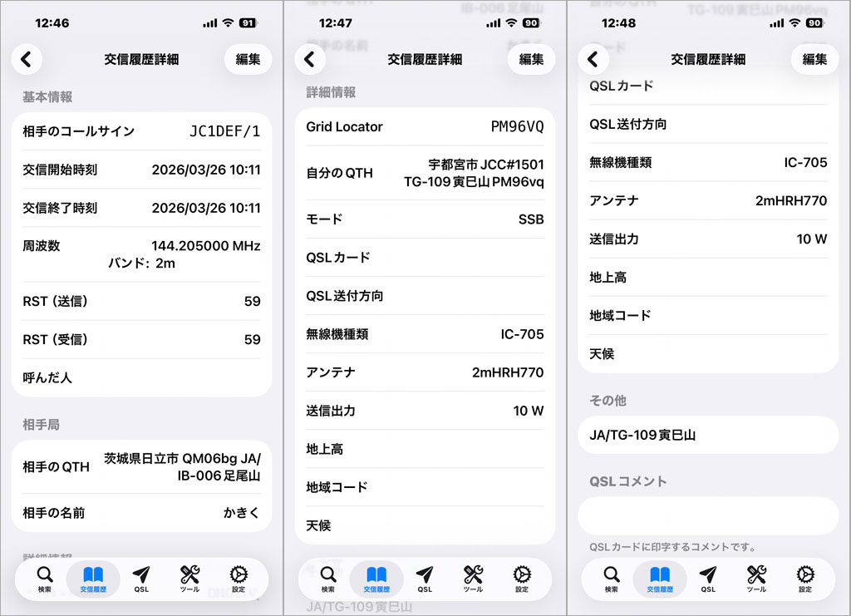Tap JA/TG-109 寅巳山 under その他 on right screen

pos(708,435)
